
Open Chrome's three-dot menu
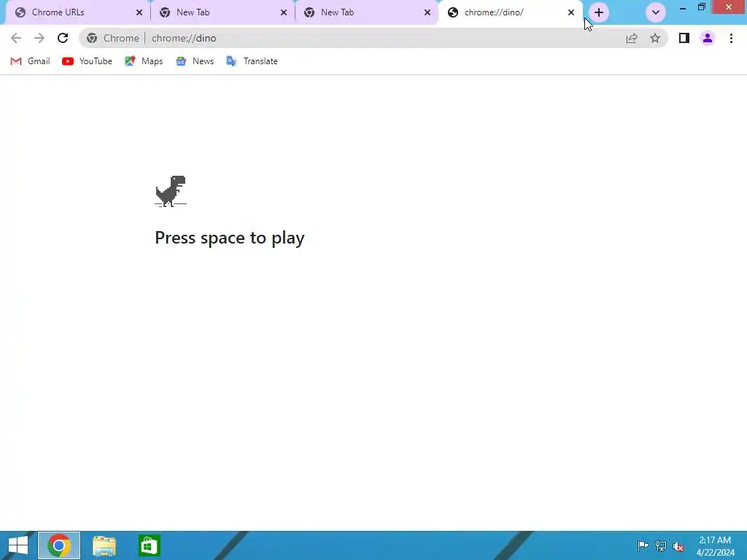click(731, 38)
